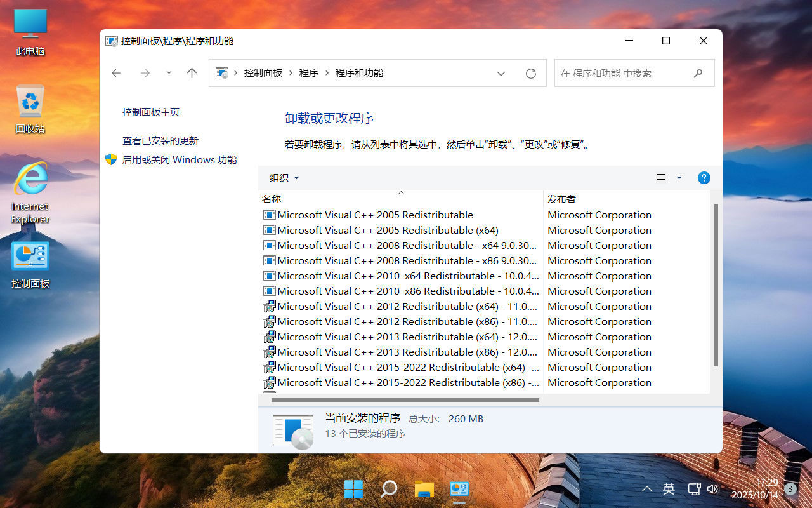The image size is (812, 508).
Task: Click the up navigation arrow
Action: [192, 73]
